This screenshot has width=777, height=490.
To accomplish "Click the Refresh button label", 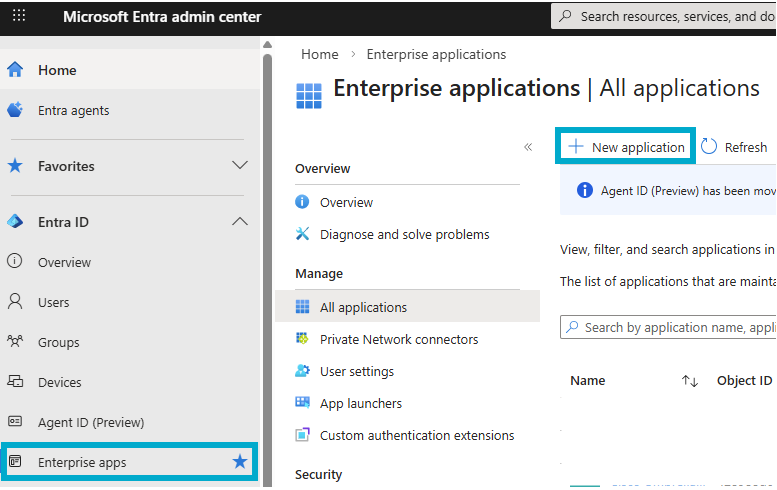I will pos(746,147).
